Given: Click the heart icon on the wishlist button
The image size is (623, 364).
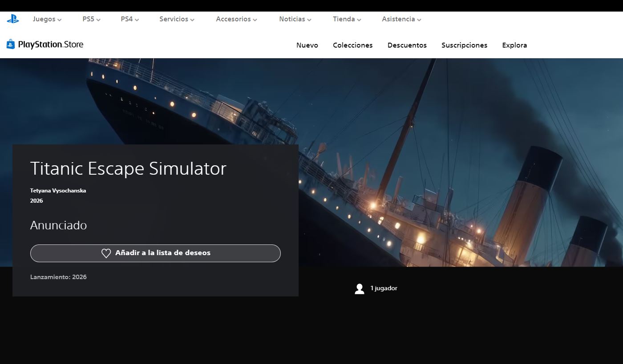Looking at the screenshot, I should [106, 253].
